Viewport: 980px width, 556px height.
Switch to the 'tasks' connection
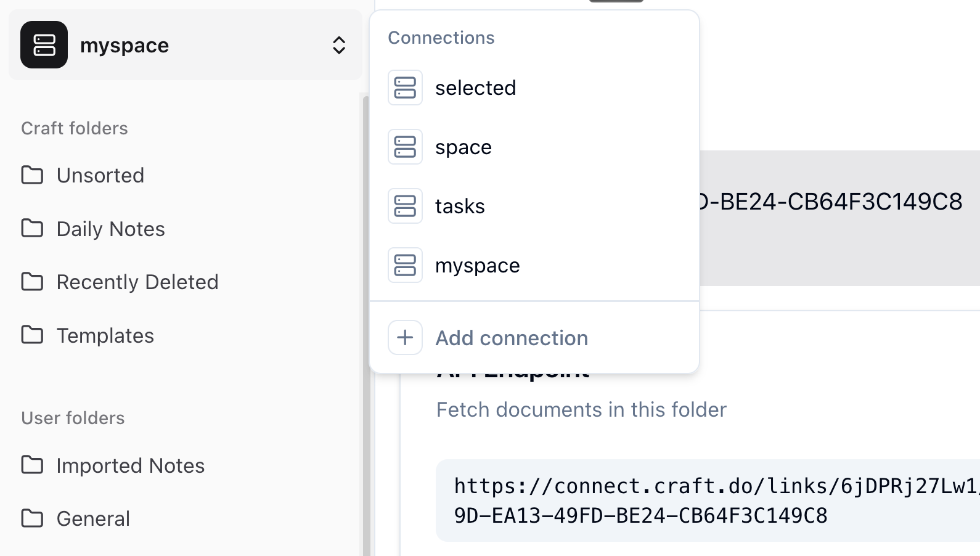click(460, 206)
